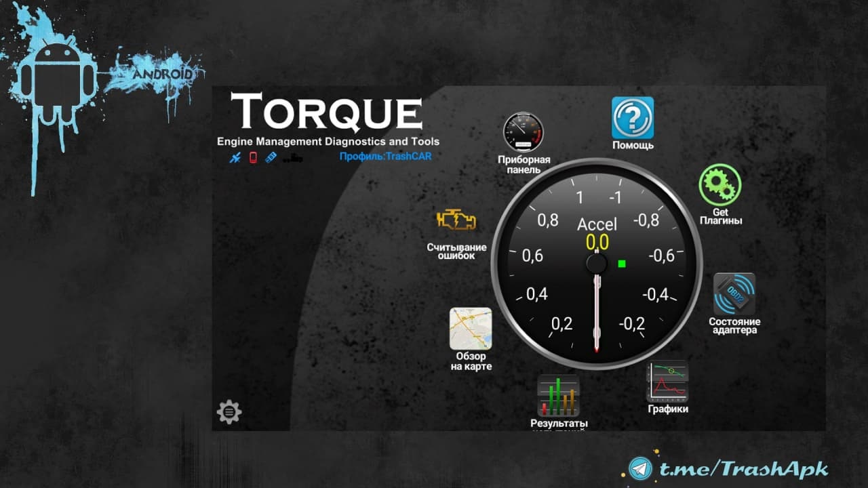868x488 pixels.
Task: Select the Профиль:TrashCAR profile label
Action: coord(385,157)
